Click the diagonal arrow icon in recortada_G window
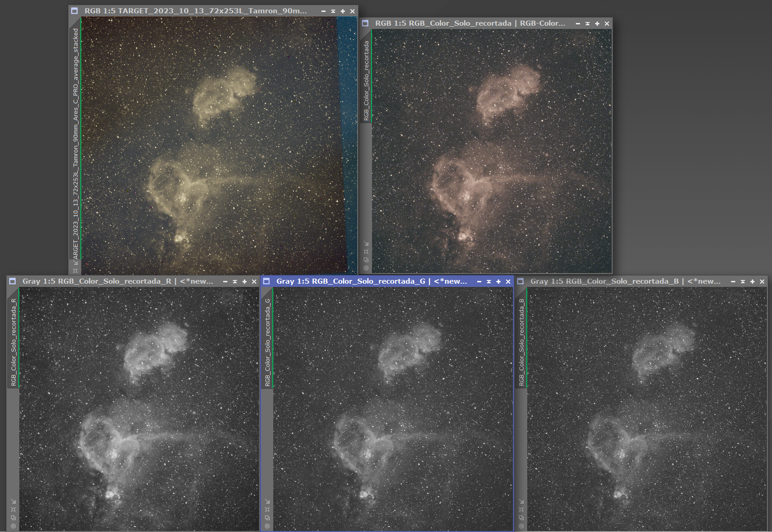Screen dimensions: 772x532 (267, 502)
